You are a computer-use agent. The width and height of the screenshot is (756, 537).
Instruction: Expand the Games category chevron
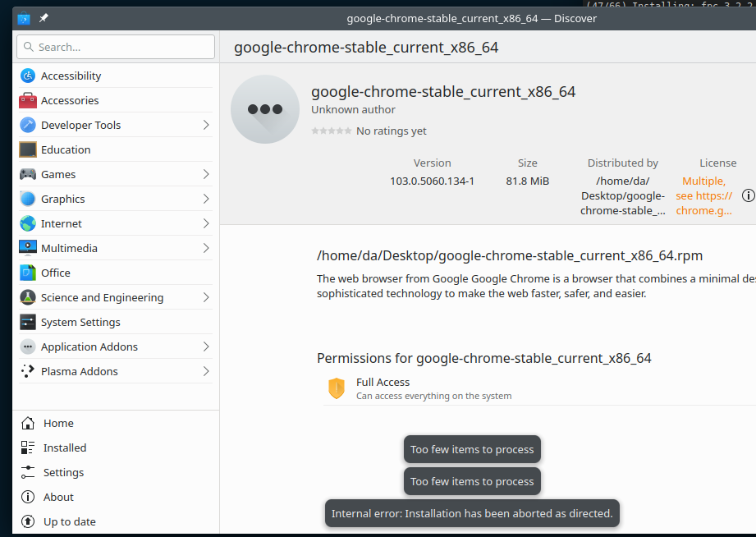pyautogui.click(x=206, y=174)
